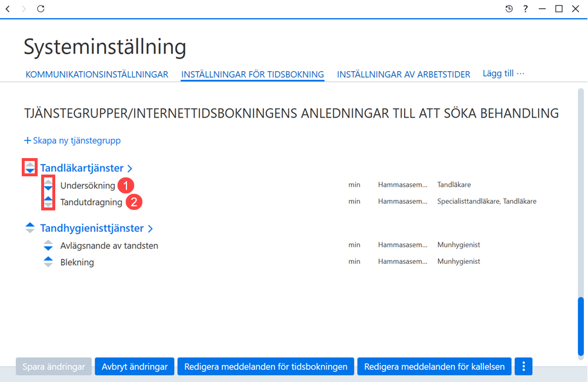Click the back navigation arrow

coord(8,9)
